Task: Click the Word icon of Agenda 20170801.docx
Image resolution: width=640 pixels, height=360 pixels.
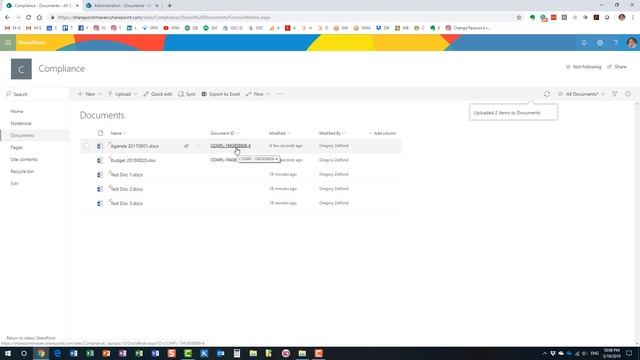Action: [x=100, y=146]
